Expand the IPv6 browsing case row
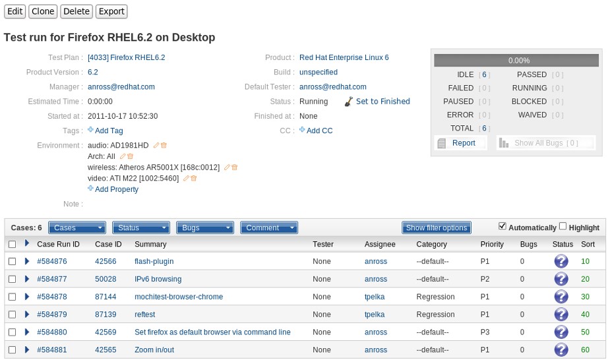Viewport: 608px width, 364px height. pos(27,279)
